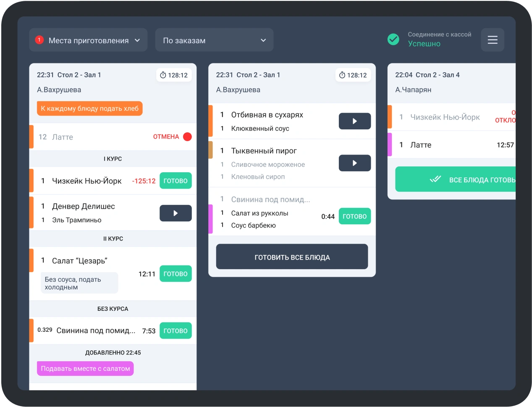Mark Салат "Цезарь" as Готово
532x407 pixels.
176,274
